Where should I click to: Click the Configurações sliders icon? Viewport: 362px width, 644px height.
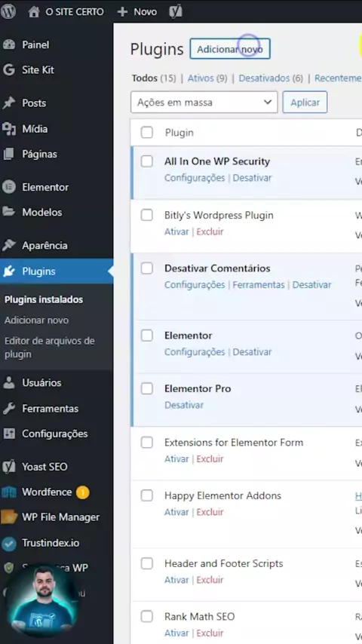tap(8, 434)
